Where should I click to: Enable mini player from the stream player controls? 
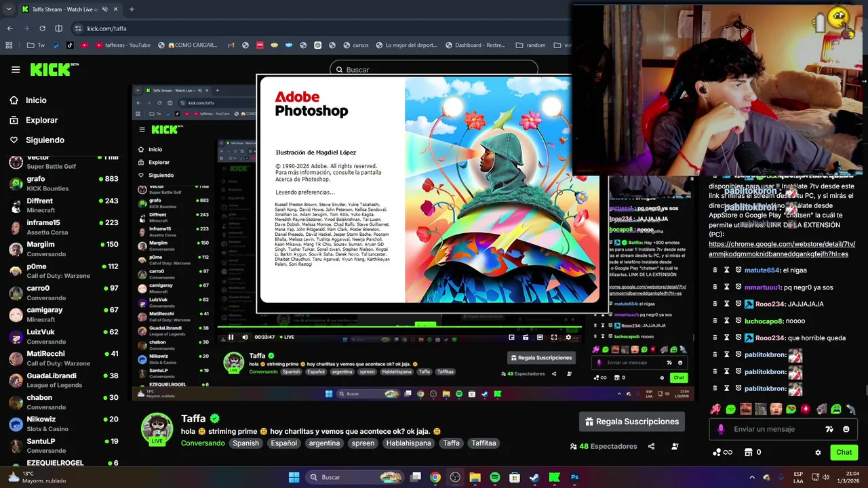click(x=511, y=337)
